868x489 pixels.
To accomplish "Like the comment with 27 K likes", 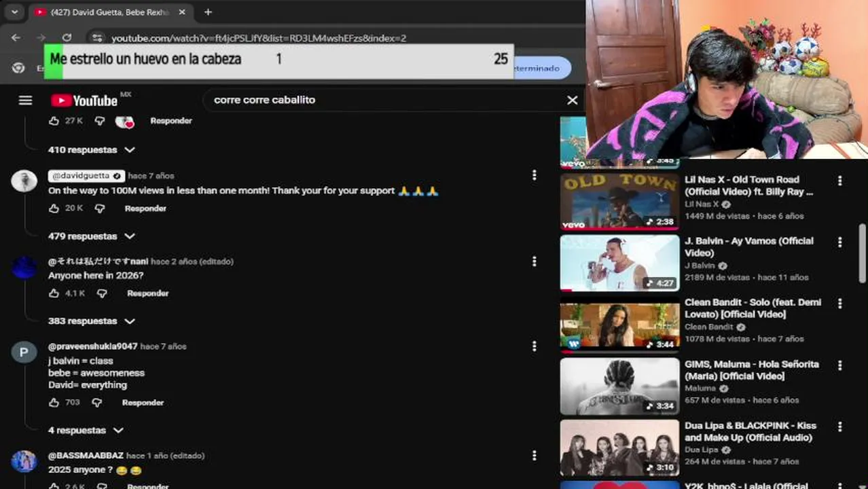I will 54,121.
